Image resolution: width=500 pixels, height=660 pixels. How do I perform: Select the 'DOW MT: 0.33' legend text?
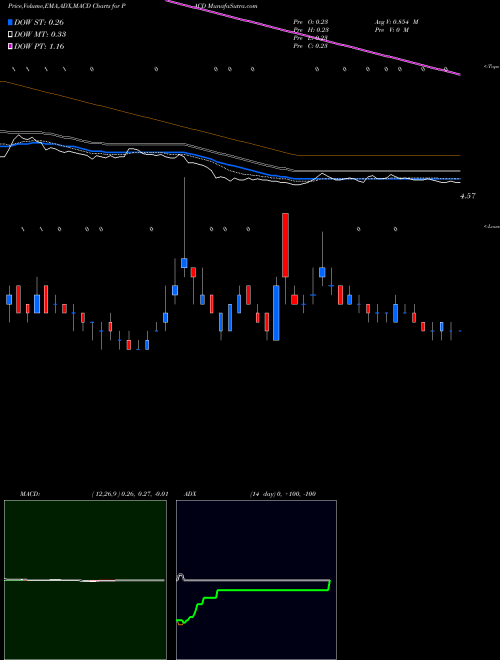coord(40,35)
